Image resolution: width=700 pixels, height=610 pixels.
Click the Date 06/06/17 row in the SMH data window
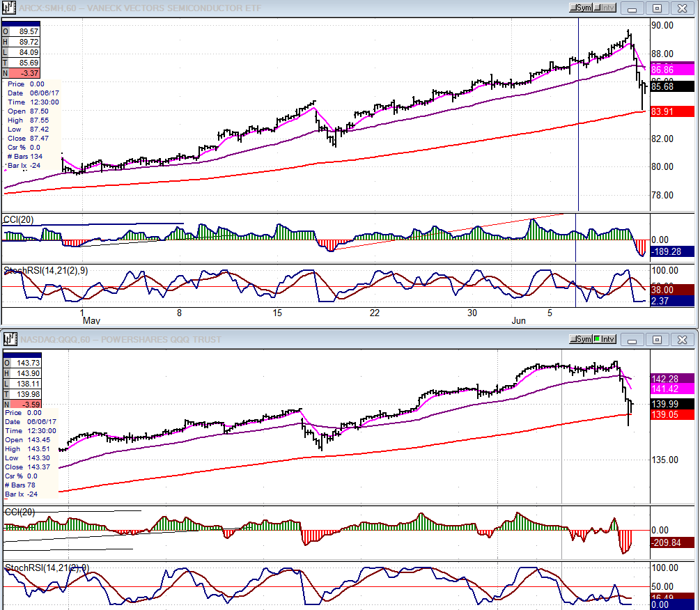(x=33, y=93)
